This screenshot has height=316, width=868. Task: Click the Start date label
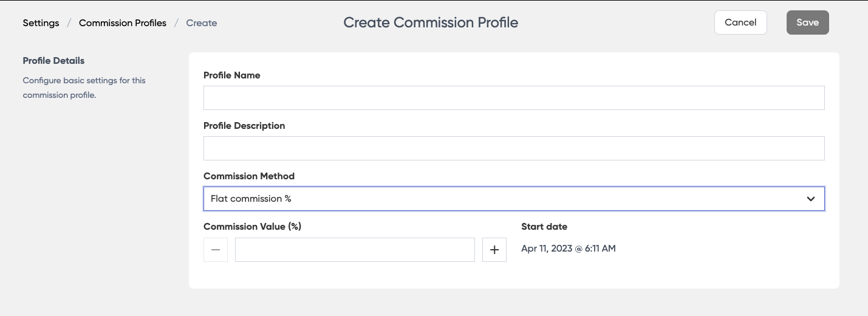(x=544, y=227)
